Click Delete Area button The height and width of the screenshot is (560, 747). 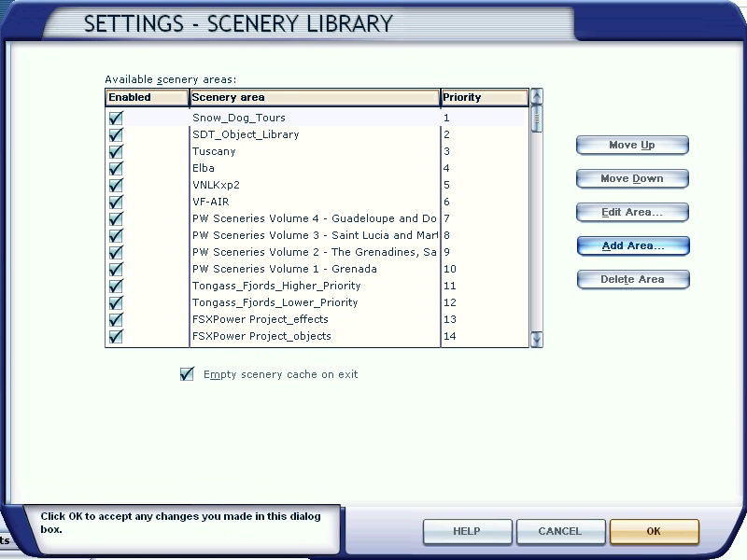click(x=632, y=279)
